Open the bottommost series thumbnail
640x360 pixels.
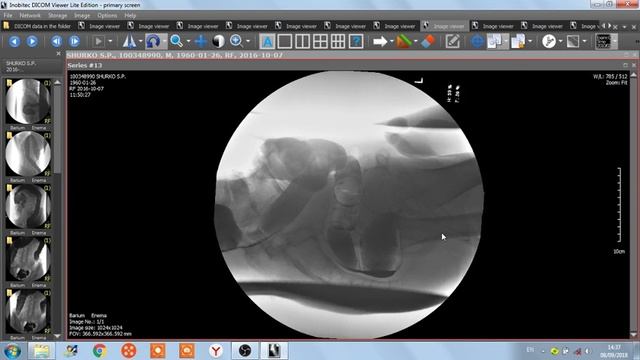pyautogui.click(x=28, y=312)
